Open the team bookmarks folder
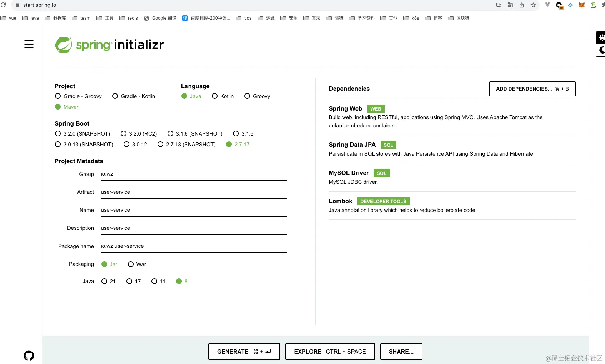Screen dimensions: 605x364 point(81,18)
